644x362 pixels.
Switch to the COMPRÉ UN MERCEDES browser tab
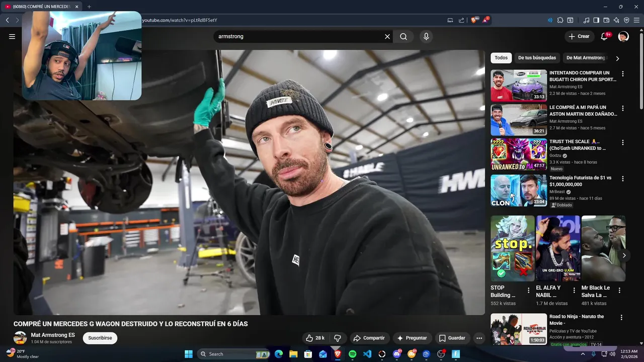[41, 7]
